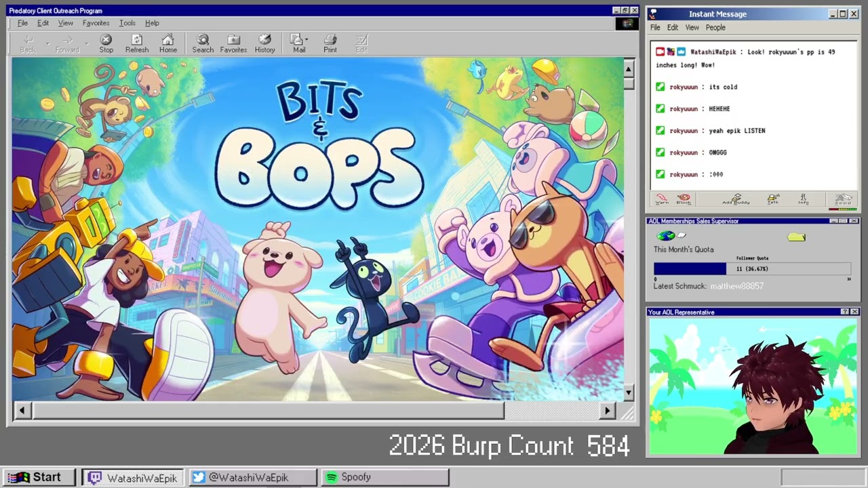The width and height of the screenshot is (868, 488).
Task: Click the Spoofy taskbar button
Action: 384,478
